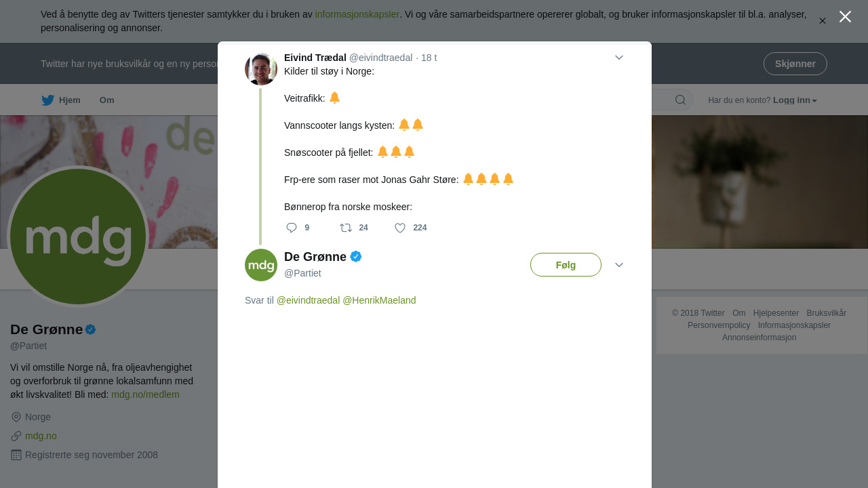The width and height of the screenshot is (868, 488).
Task: Open the @HenrikMaeland mention link
Action: 379,300
